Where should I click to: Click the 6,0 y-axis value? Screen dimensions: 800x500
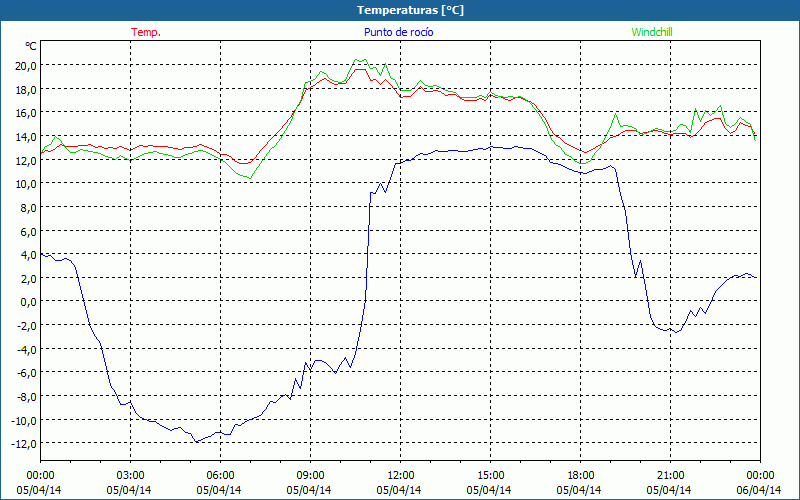[28, 231]
